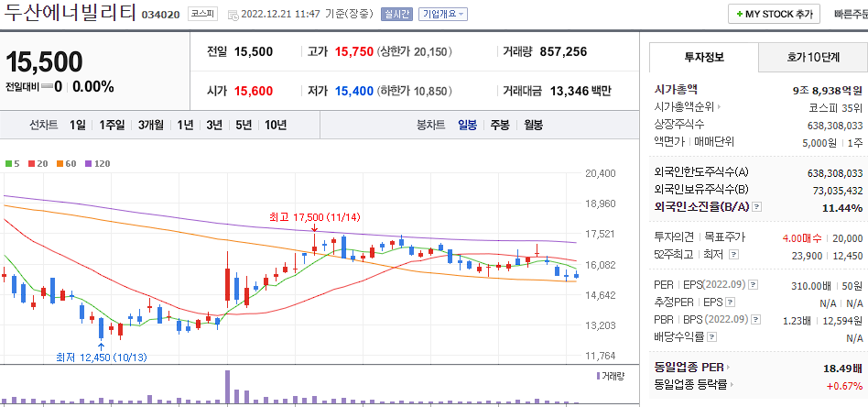Toggle the 실시간 real-time badge

(396, 14)
